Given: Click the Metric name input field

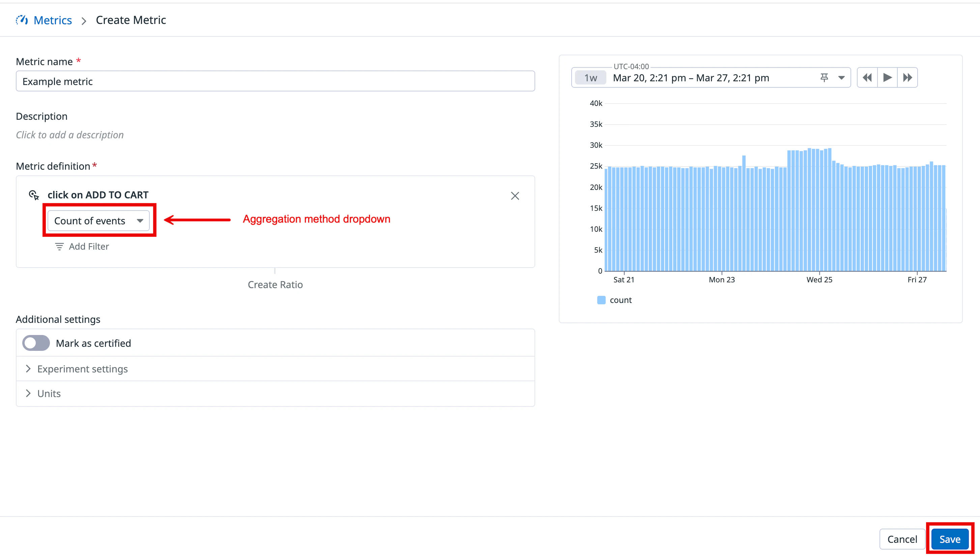Looking at the screenshot, I should point(275,81).
